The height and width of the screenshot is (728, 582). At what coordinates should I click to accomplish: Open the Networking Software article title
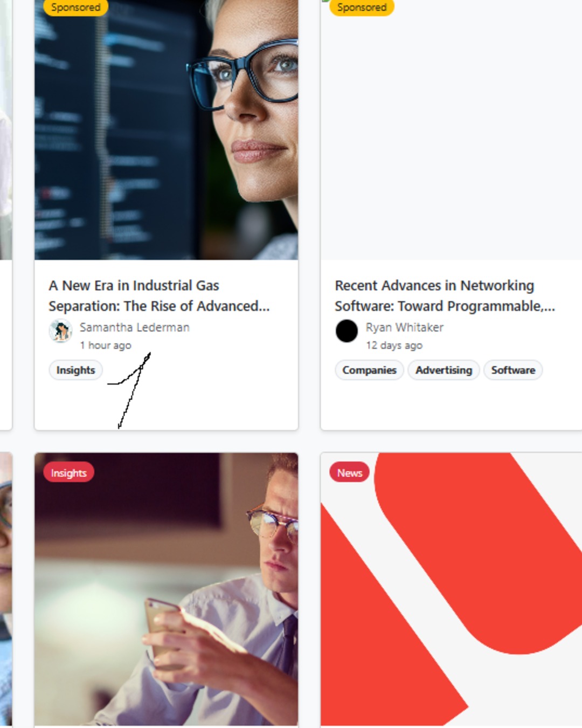pos(445,296)
